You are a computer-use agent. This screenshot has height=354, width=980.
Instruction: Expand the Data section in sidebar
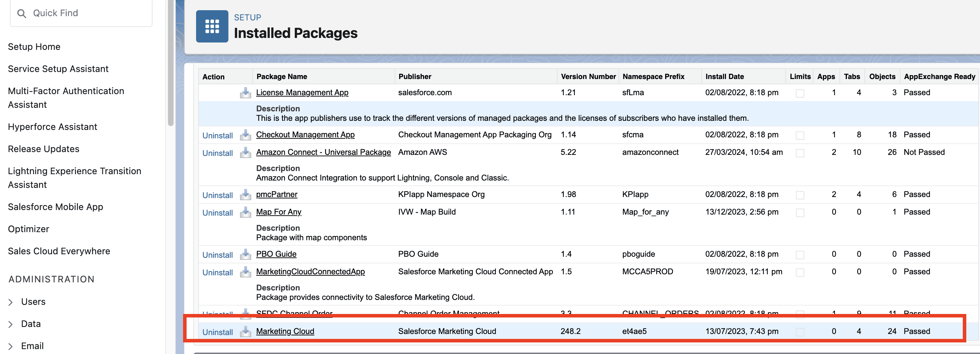[x=11, y=324]
